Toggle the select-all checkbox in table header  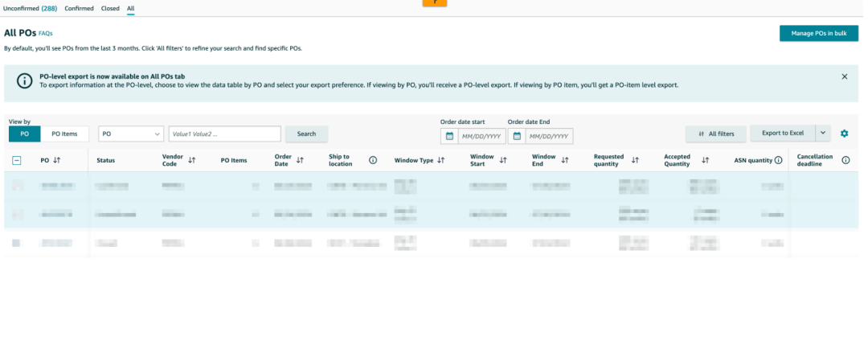(17, 161)
